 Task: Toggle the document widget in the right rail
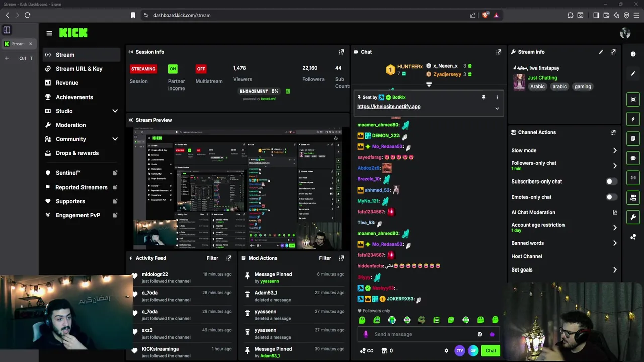633,138
